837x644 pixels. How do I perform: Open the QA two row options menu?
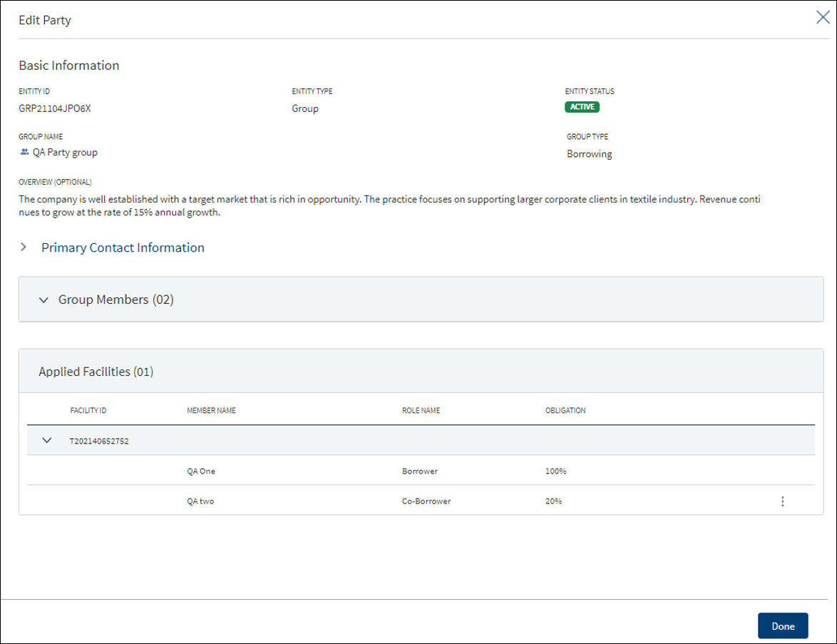coord(783,501)
